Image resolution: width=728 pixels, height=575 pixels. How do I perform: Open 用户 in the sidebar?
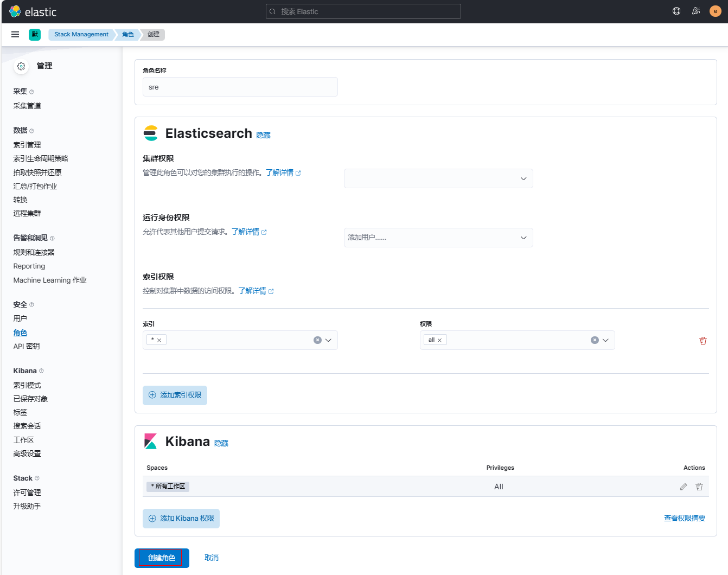click(20, 318)
